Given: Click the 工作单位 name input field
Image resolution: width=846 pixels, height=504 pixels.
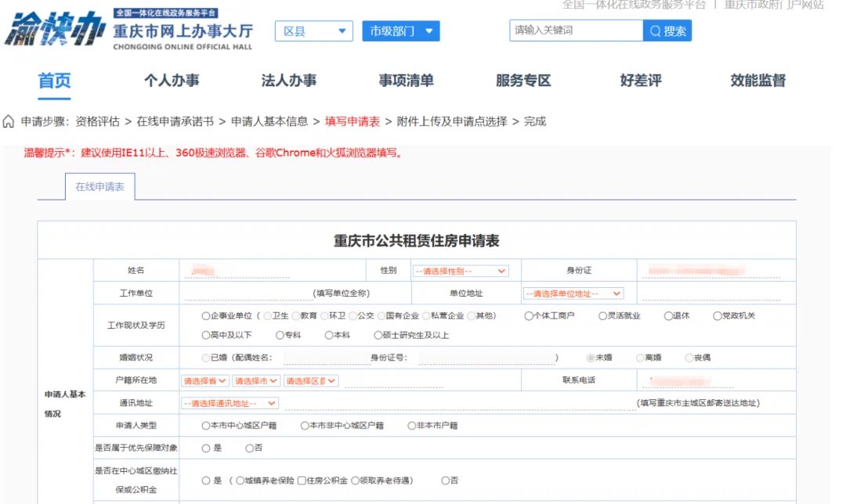Looking at the screenshot, I should pos(248,293).
